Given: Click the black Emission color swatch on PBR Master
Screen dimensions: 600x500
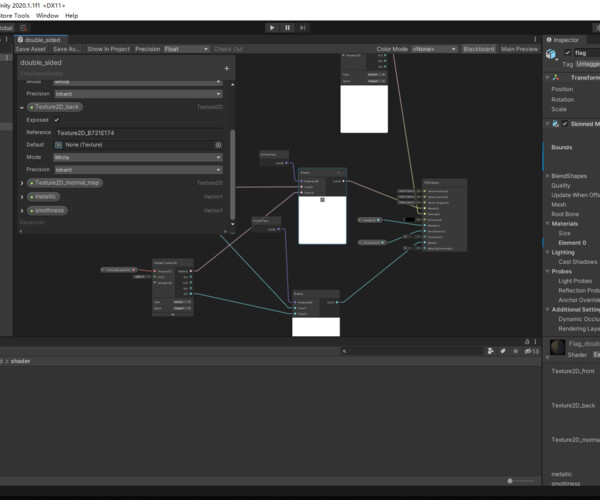Looking at the screenshot, I should pos(410,220).
